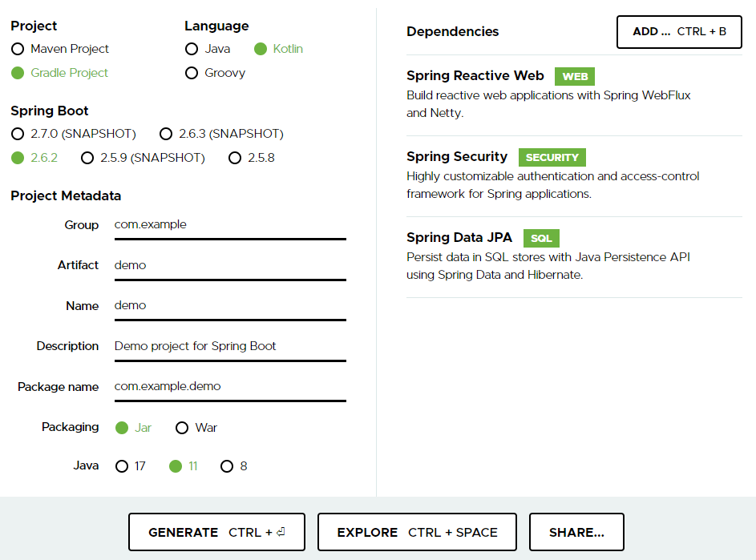Choose Spring Boot 2.6.3 (SNAPSHOT)
Viewport: 756px width, 560px height.
tap(166, 134)
